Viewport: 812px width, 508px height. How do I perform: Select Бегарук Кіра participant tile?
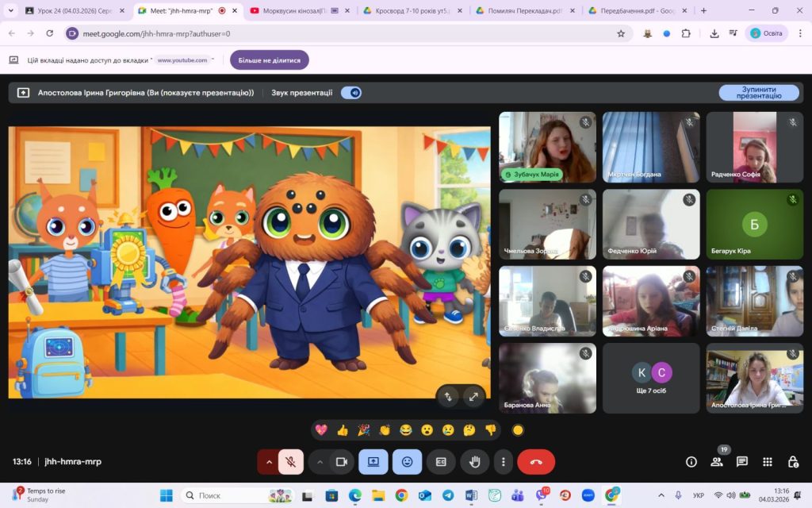[755, 224]
